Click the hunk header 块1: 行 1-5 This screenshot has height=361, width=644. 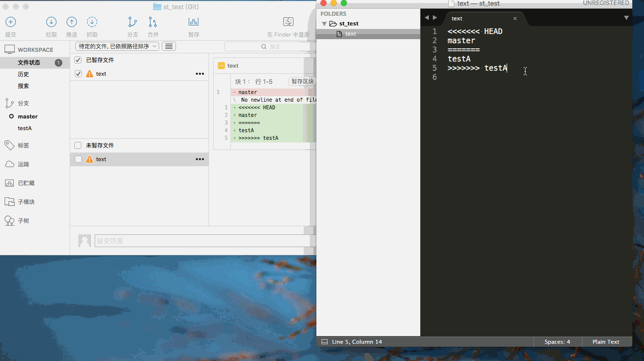[254, 81]
